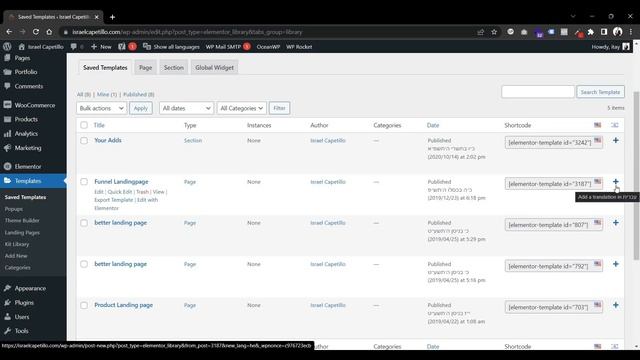Screen dimensions: 640x360
Task: Reload the page with browser refresh
Action: point(36,32)
